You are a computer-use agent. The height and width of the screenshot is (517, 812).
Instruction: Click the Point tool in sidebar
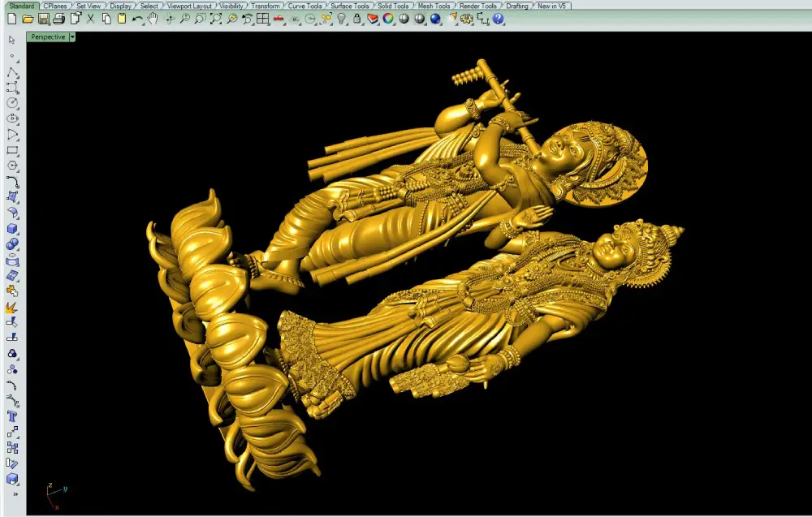pyautogui.click(x=12, y=56)
